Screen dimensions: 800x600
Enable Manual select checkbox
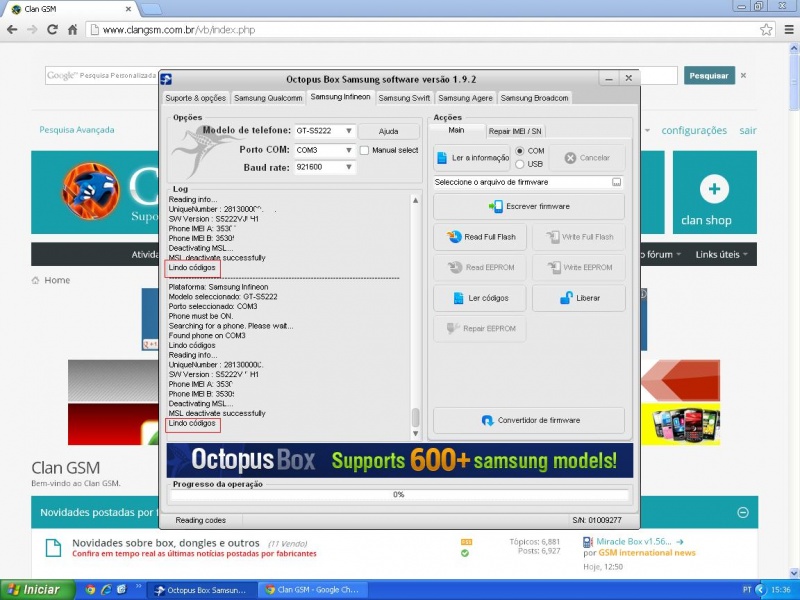364,150
